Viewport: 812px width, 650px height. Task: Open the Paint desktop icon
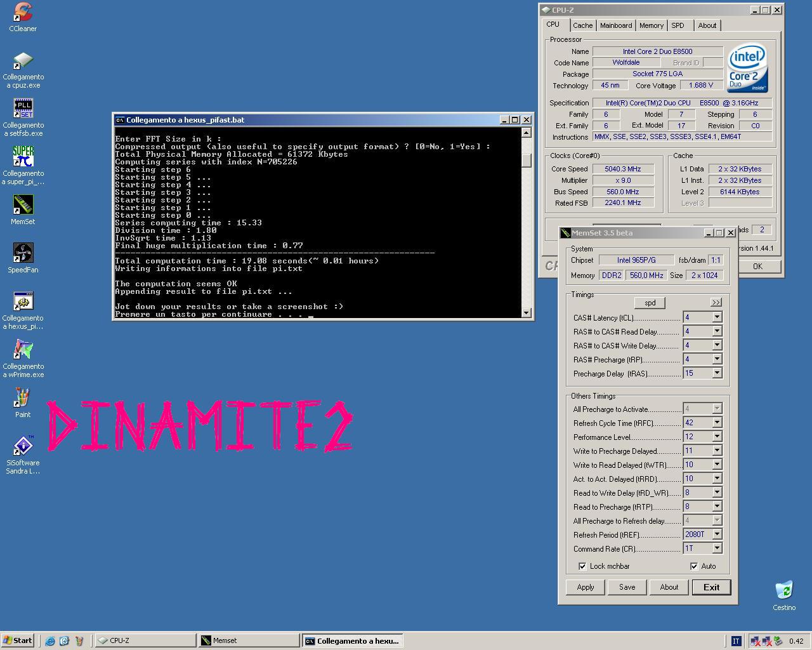point(23,398)
